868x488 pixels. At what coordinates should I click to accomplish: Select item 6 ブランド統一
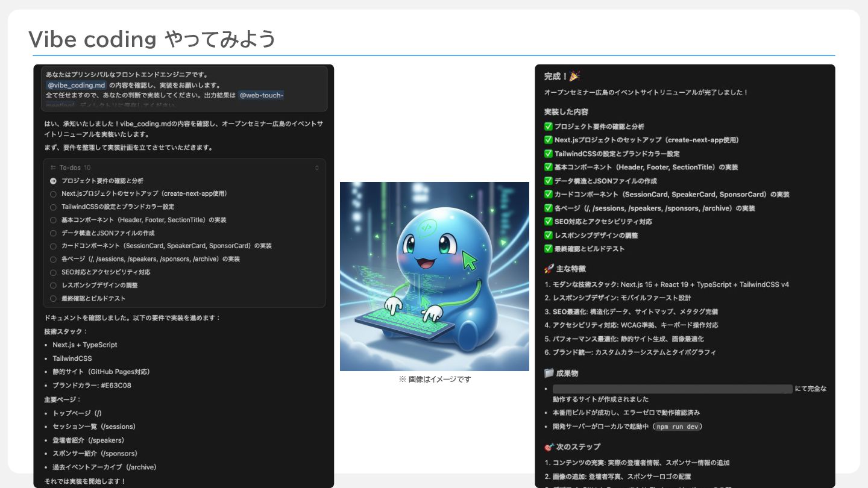(x=630, y=352)
